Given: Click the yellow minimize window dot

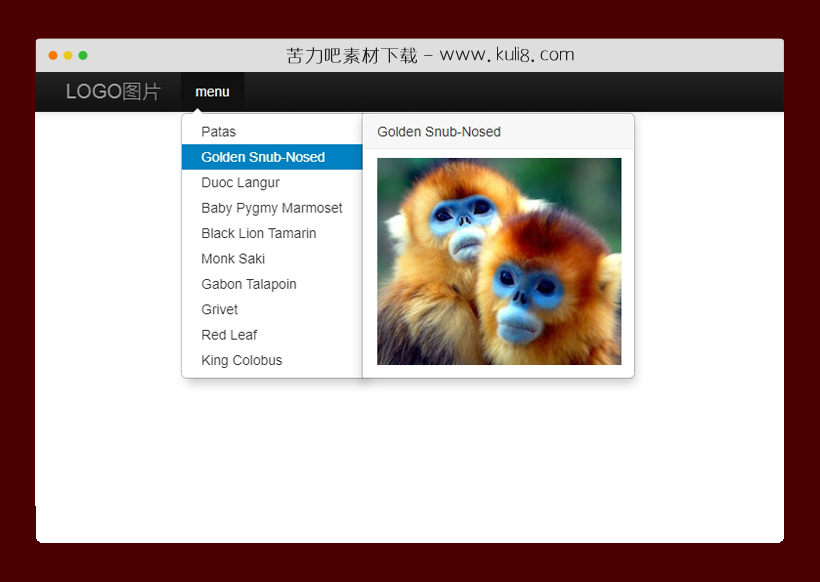Looking at the screenshot, I should pos(68,56).
